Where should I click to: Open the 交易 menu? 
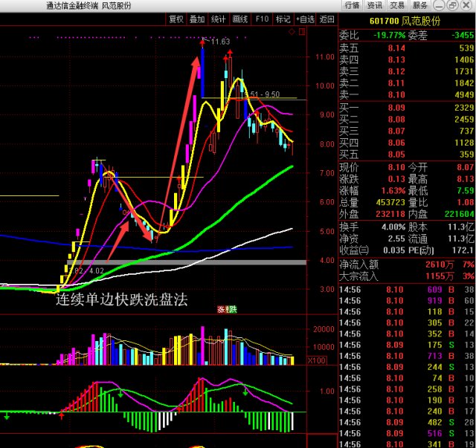click(x=398, y=5)
